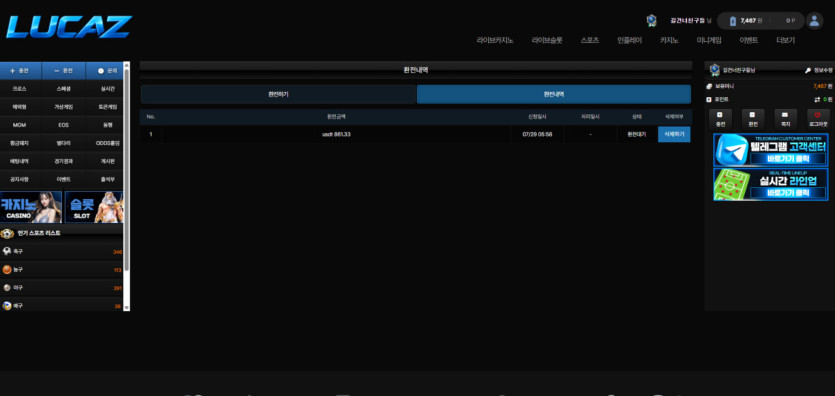Image resolution: width=835 pixels, height=396 pixels.
Task: Click the − 환전 button in left sidebar
Action: 63,70
